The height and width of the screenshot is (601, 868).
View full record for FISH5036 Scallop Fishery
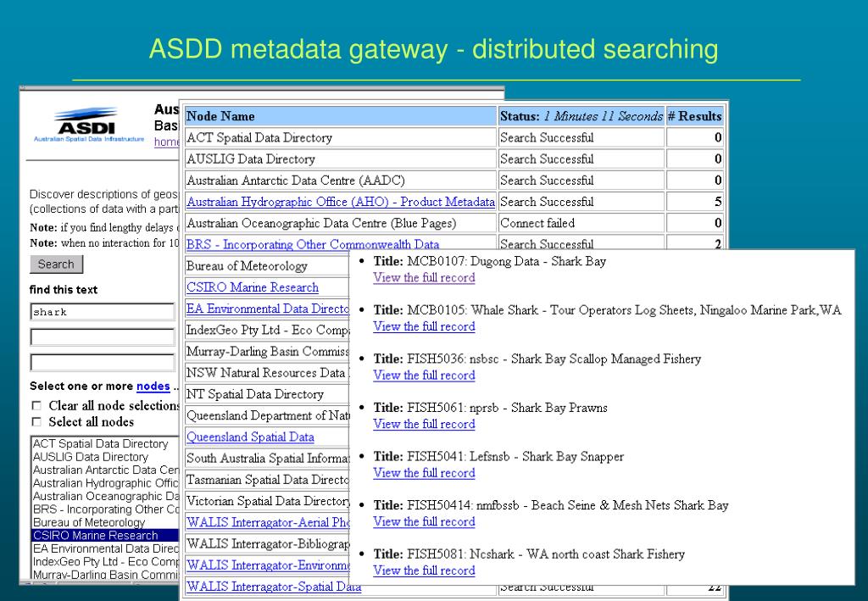tap(424, 376)
